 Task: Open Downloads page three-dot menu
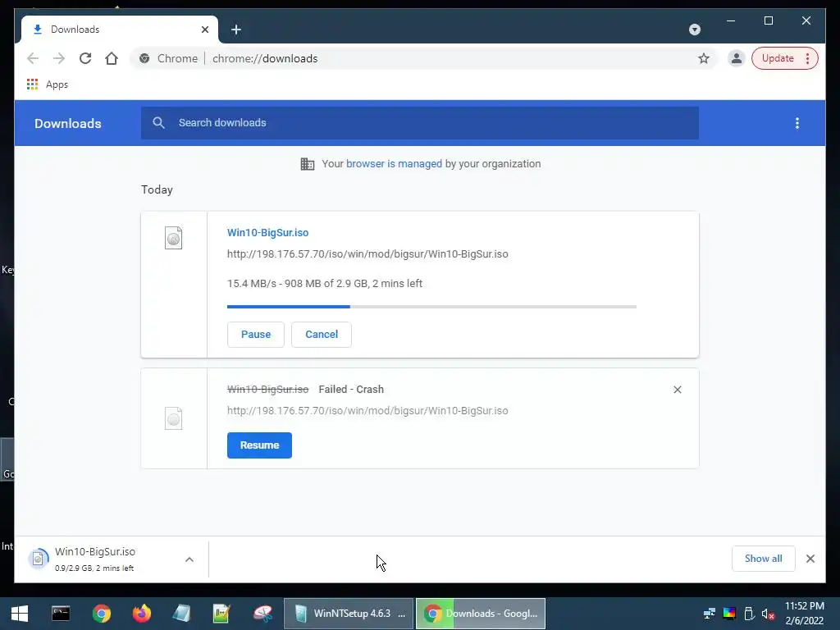tap(797, 123)
